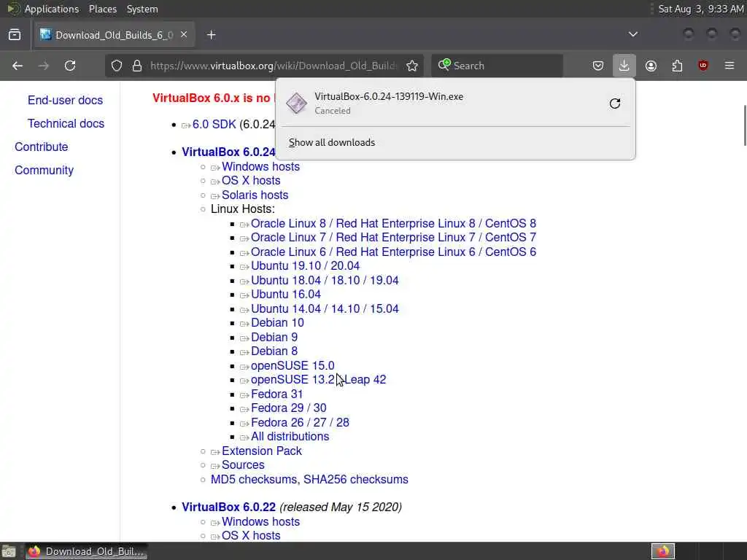Download Oracle Linux 8 / CentOS 8 package
The width and height of the screenshot is (747, 560).
point(393,223)
